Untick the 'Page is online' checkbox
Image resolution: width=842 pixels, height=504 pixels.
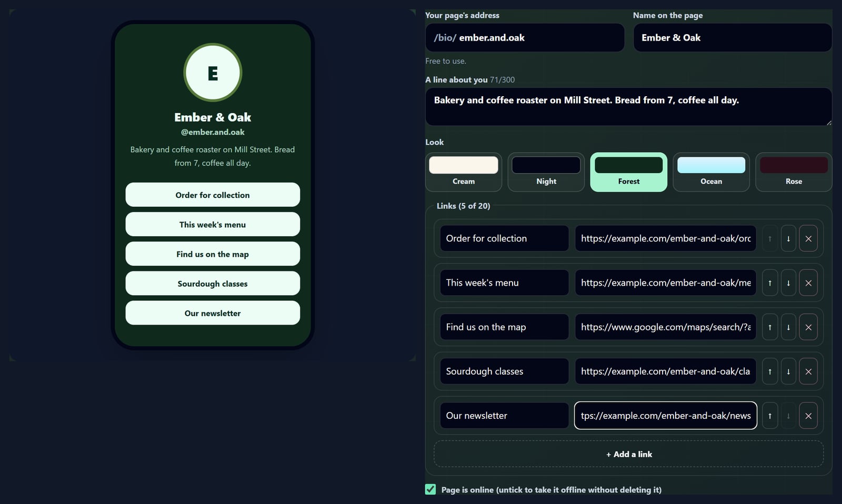click(430, 489)
